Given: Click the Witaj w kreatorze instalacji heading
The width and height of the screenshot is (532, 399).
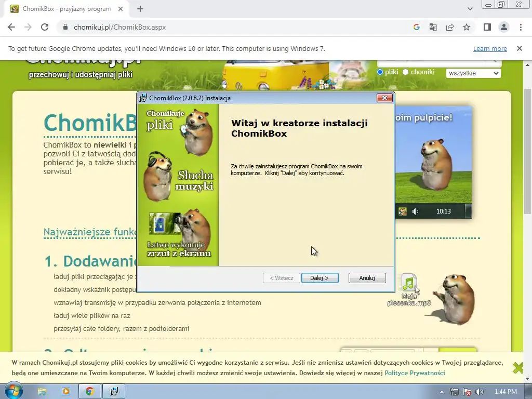Looking at the screenshot, I should click(x=299, y=128).
